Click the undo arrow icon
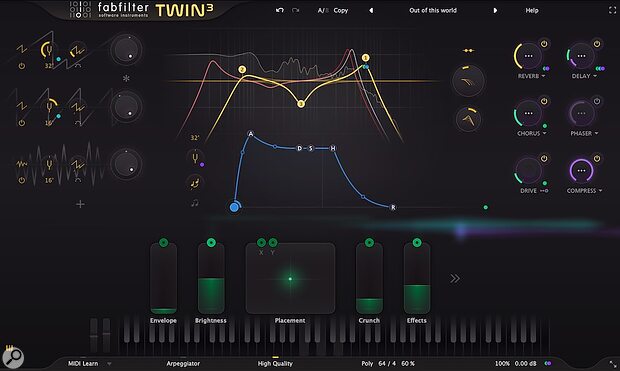Viewport: 620px width, 371px height. 280,10
